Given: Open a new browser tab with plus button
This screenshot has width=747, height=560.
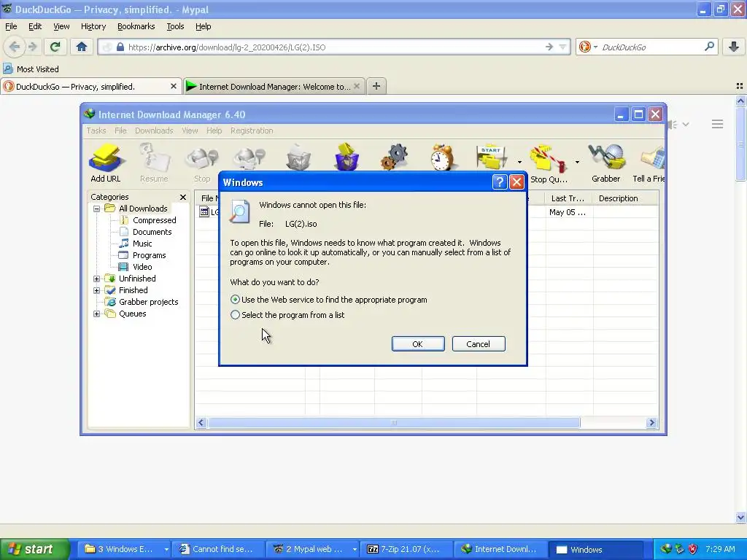Looking at the screenshot, I should coord(376,86).
